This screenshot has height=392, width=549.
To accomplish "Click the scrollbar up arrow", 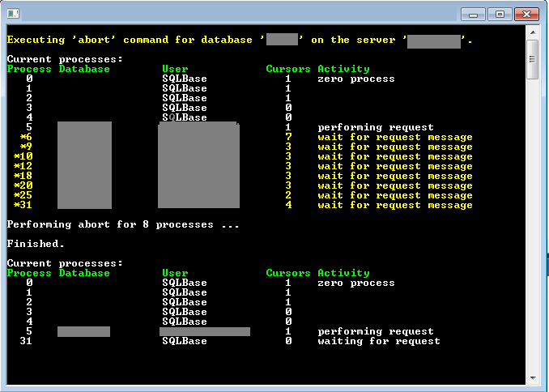I will [533, 32].
